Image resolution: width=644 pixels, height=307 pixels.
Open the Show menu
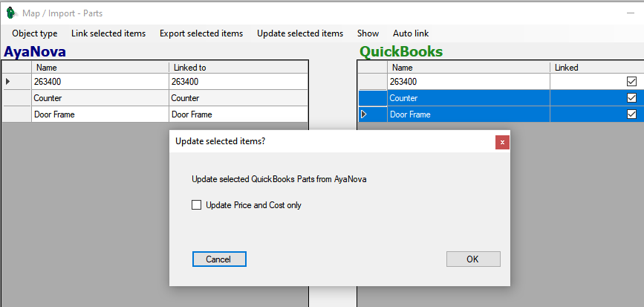pos(368,33)
